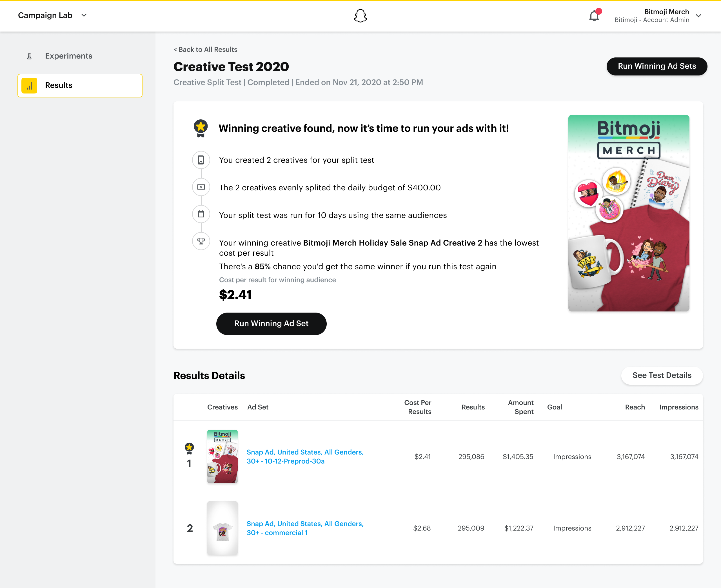This screenshot has height=588, width=721.
Task: Go back to All Results
Action: (205, 50)
